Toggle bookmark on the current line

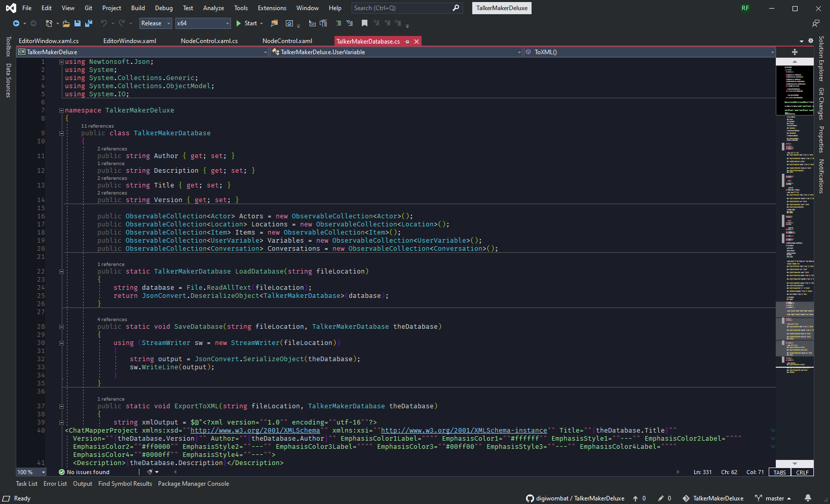point(364,23)
